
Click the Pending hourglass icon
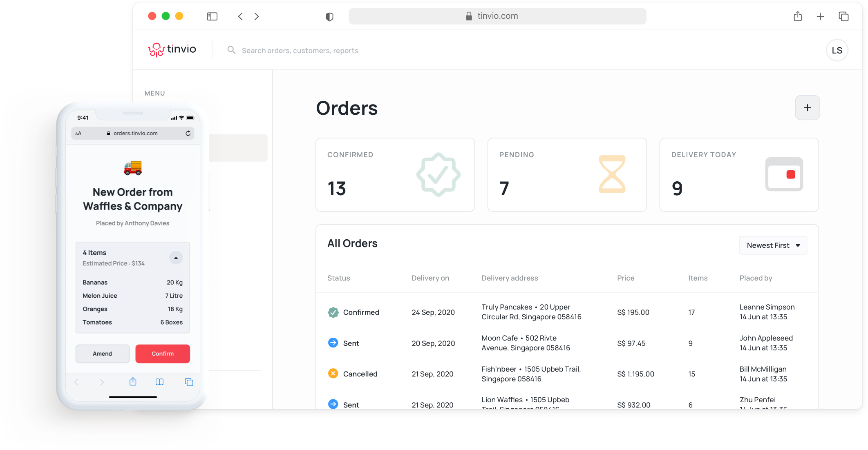[612, 174]
